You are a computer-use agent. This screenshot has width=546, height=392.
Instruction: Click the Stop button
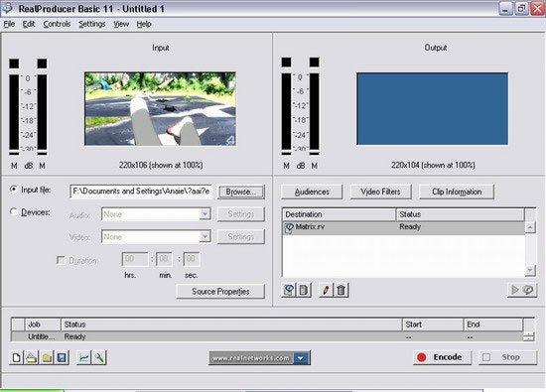pos(507,357)
